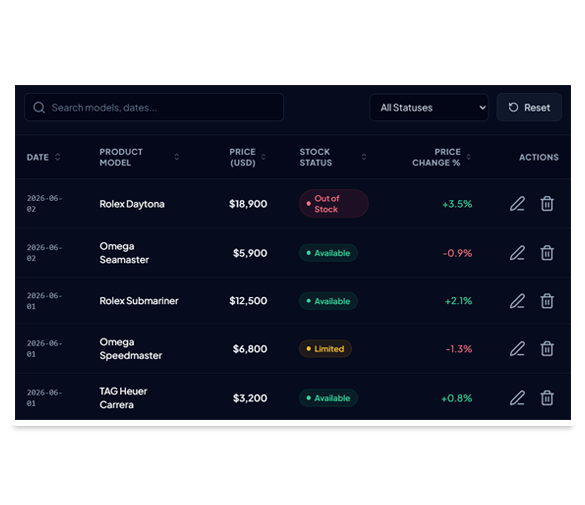
Task: Focus the Search models, dates field
Action: [154, 107]
